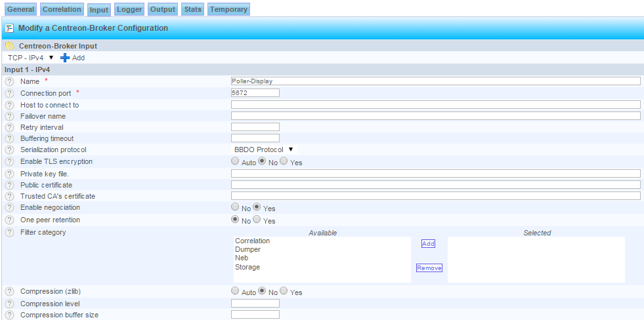The height and width of the screenshot is (320, 644).
Task: Set Enable TLS encryption to Yes
Action: (x=284, y=161)
